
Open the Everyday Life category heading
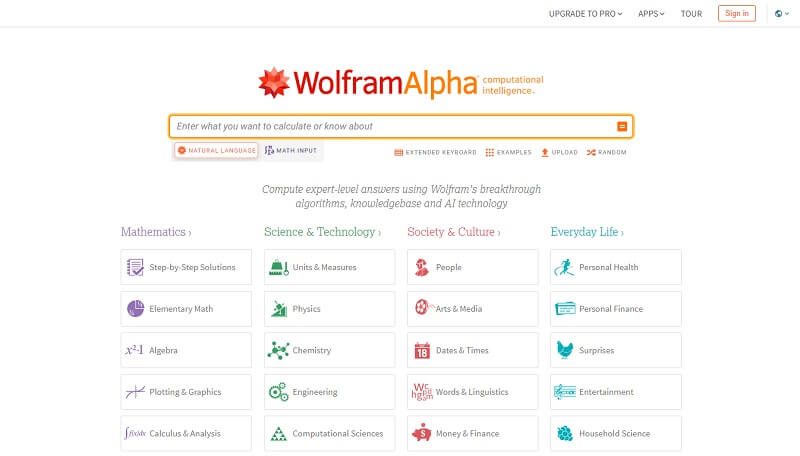(x=587, y=232)
